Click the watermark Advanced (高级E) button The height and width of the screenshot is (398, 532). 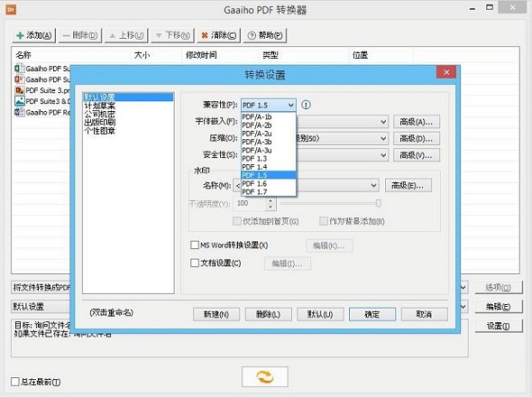coord(408,185)
